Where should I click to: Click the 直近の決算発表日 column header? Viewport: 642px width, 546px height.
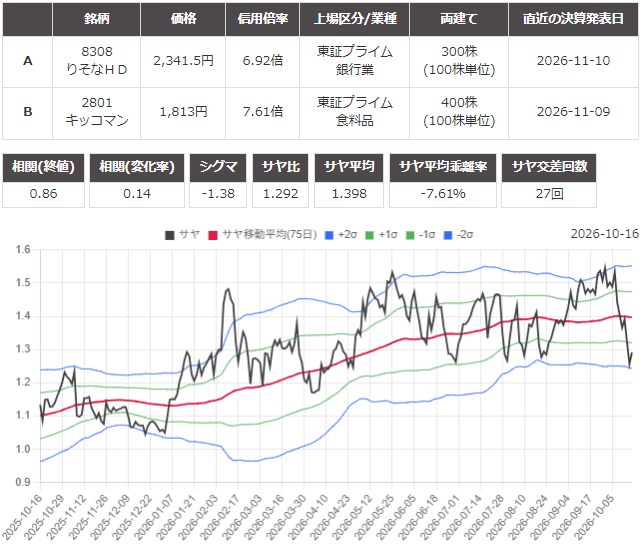coord(573,19)
